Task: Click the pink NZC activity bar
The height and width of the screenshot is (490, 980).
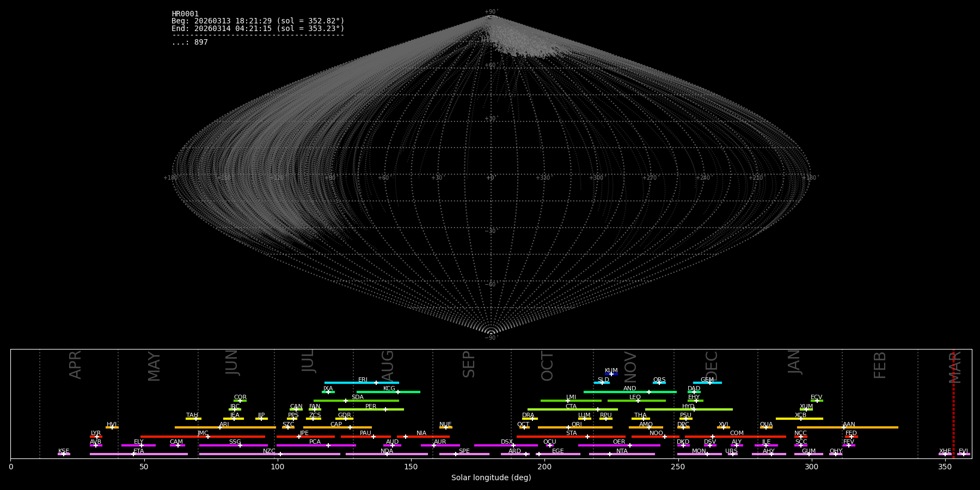Action: 269,454
